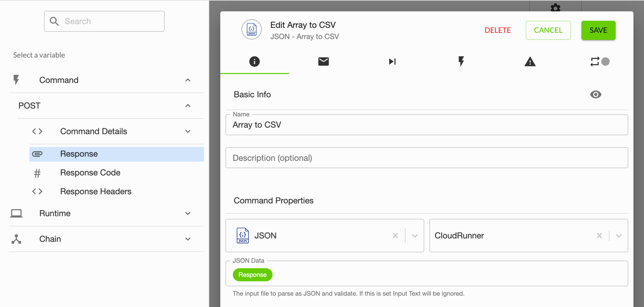
Task: Click the Response Headers code brackets icon
Action: [x=37, y=192]
